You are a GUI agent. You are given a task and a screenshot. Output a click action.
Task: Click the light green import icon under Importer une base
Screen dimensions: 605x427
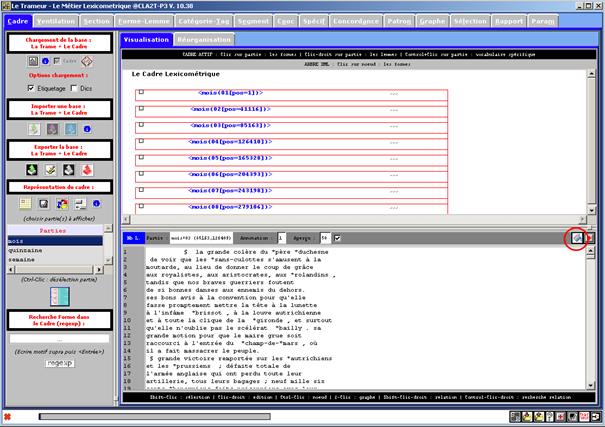pos(34,129)
